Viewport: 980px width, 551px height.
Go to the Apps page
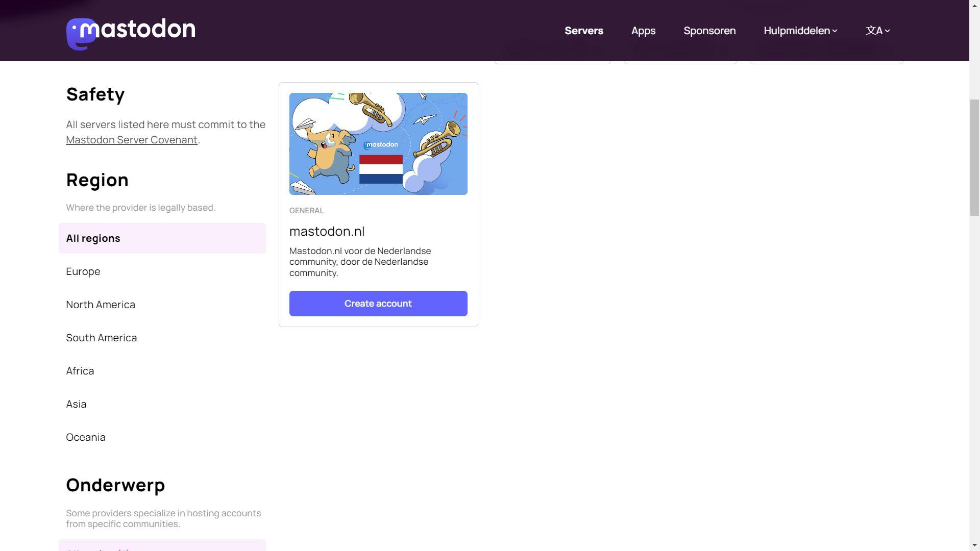[643, 31]
